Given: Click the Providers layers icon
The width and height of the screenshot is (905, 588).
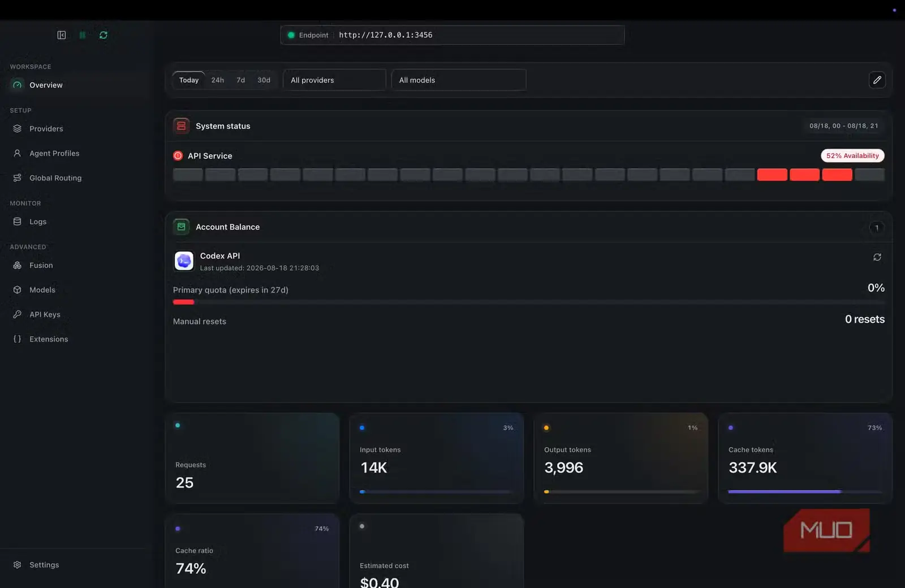Looking at the screenshot, I should pos(18,129).
